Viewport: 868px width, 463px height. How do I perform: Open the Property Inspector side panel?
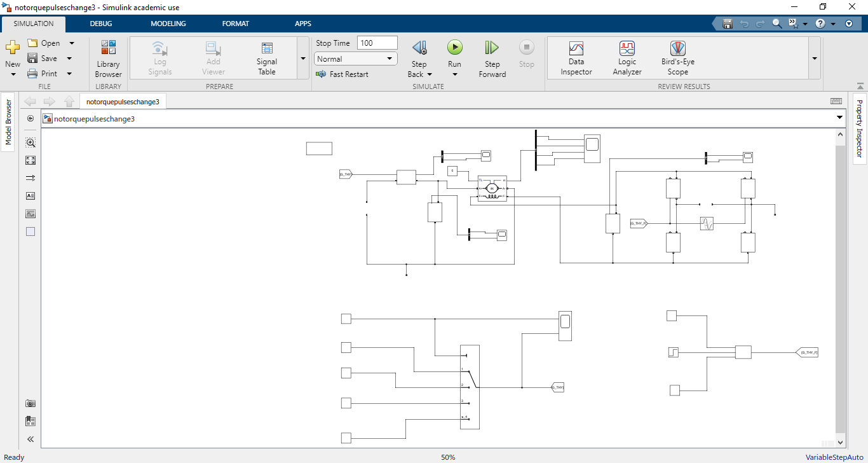point(859,128)
